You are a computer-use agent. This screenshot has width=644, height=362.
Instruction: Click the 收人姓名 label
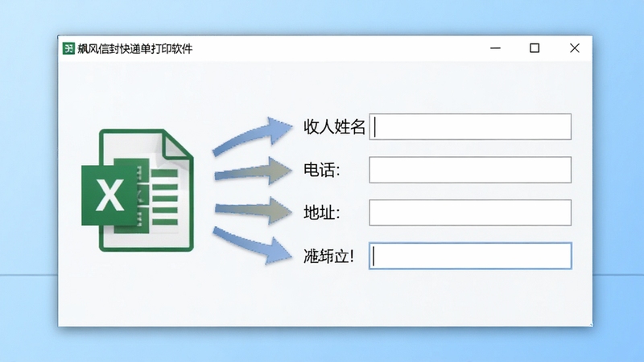click(334, 126)
